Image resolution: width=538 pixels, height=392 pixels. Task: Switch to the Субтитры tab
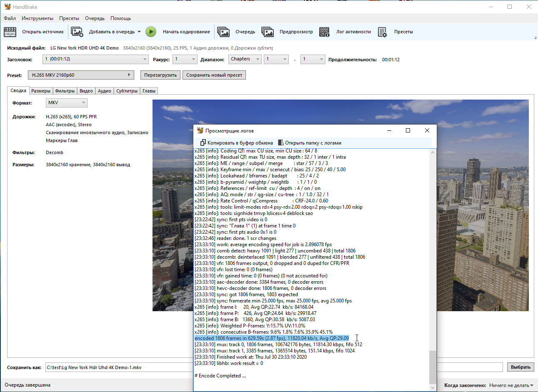pyautogui.click(x=127, y=91)
